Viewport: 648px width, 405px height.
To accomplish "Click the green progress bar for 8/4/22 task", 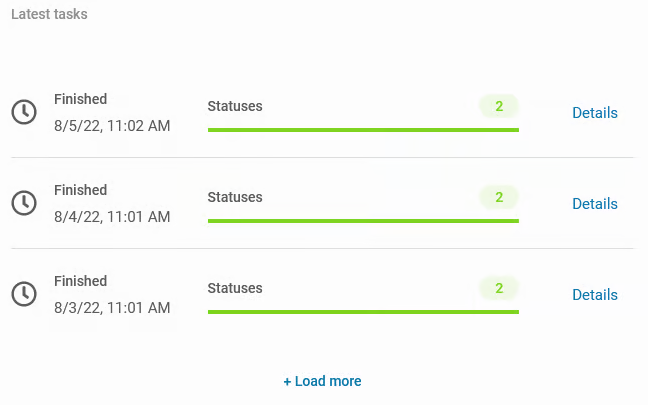I will click(363, 221).
